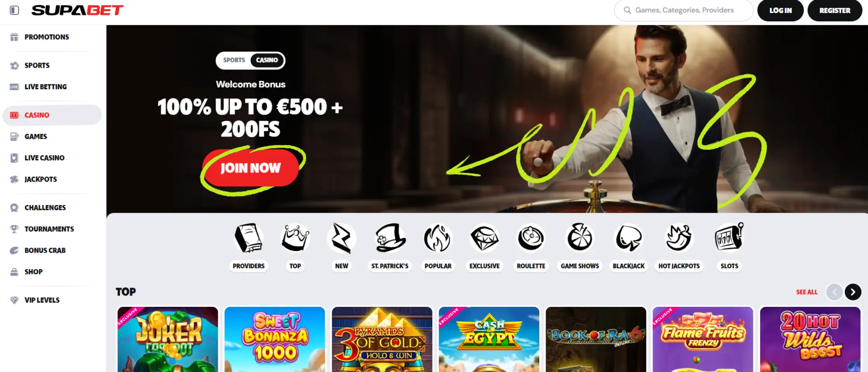The height and width of the screenshot is (372, 868).
Task: Open the Sweet Bonanza 1000 game thumbnail
Action: click(275, 339)
